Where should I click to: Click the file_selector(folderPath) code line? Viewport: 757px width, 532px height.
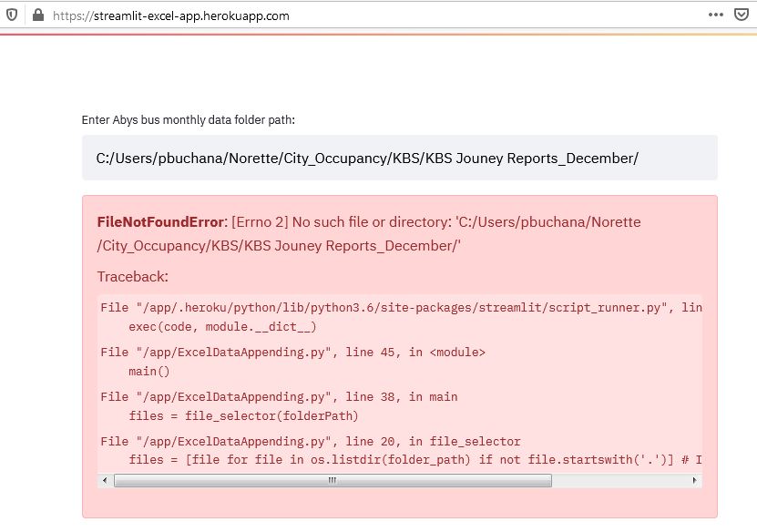(x=240, y=415)
